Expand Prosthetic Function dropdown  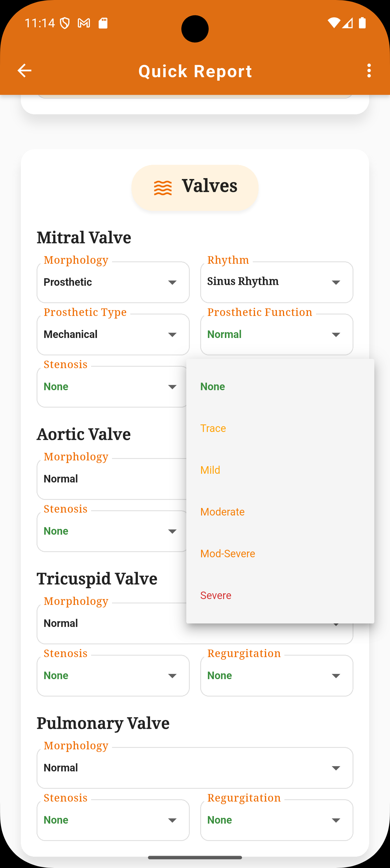pyautogui.click(x=277, y=334)
